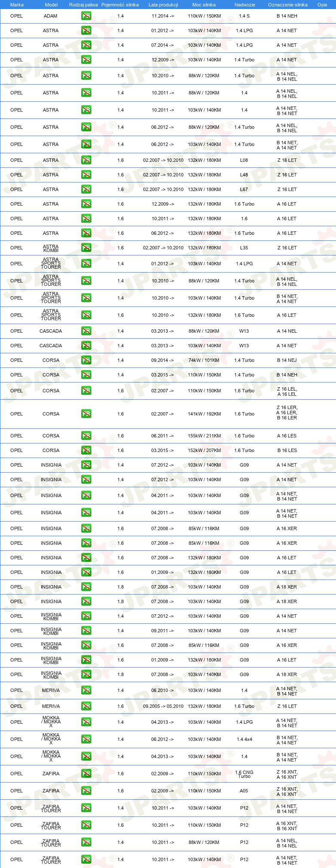Screen dimensions: 336x868
Task: Click the fuel icon for INSIGNIA KOMBI 09.2011 row
Action: [x=86, y=631]
